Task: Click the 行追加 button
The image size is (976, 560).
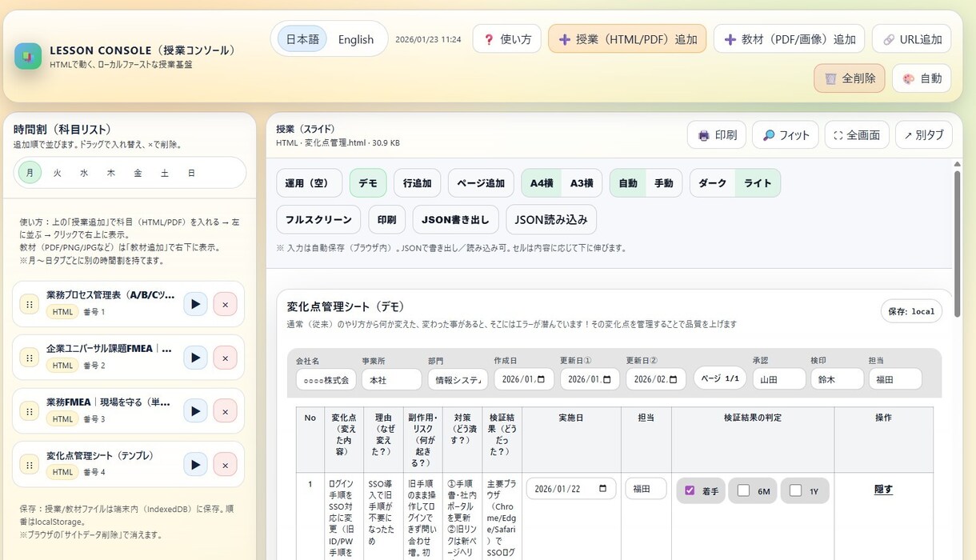Action: [x=418, y=183]
